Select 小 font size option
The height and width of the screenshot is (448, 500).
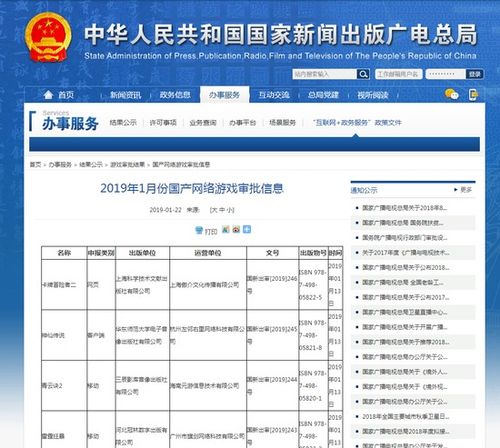[229, 210]
